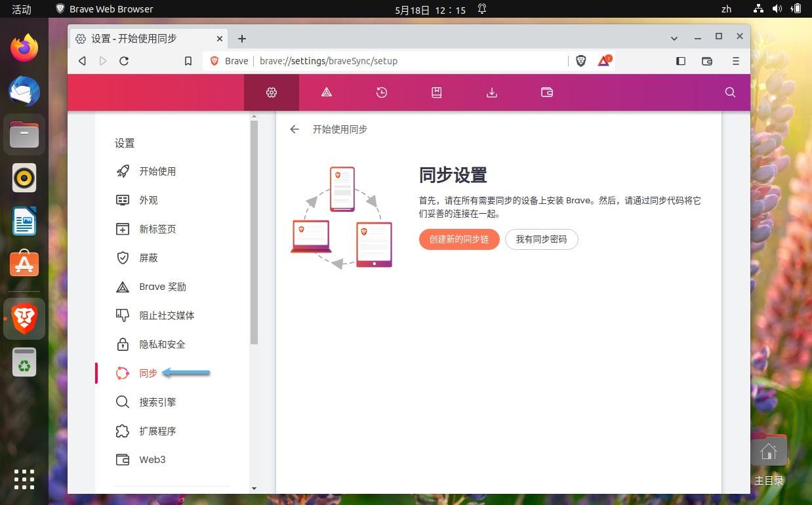Viewport: 812px width, 505px height.
Task: Click the Brave Rewards icon with notification badge
Action: [604, 60]
